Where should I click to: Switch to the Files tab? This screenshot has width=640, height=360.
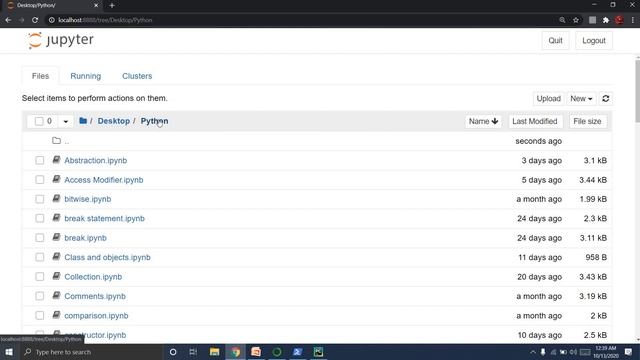click(40, 76)
